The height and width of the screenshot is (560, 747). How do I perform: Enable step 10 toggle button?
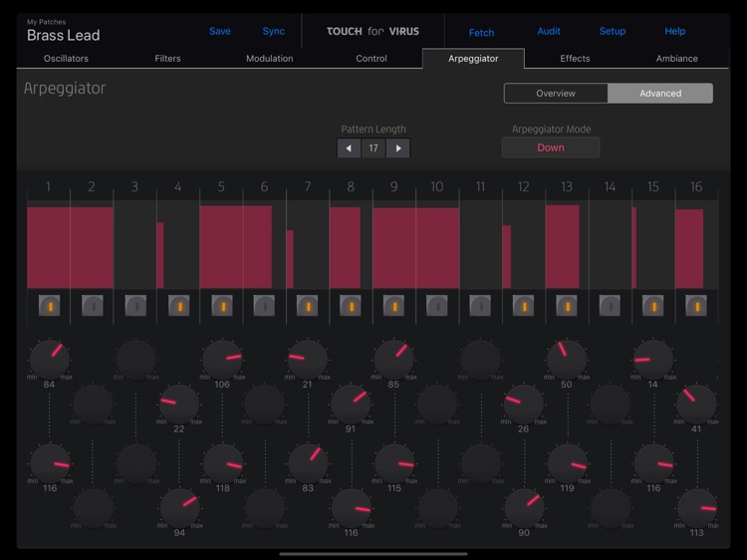437,306
